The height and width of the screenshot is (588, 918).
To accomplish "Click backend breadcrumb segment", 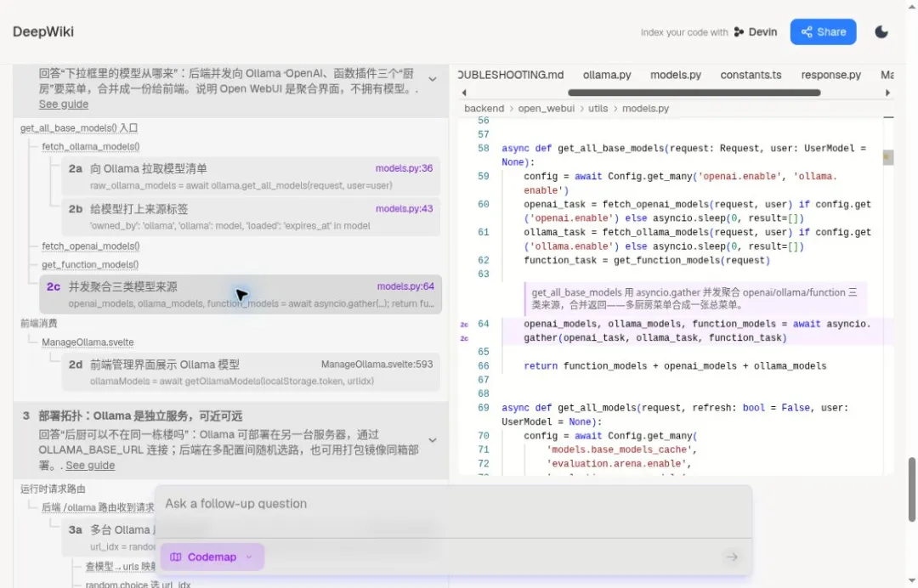I will pyautogui.click(x=484, y=108).
